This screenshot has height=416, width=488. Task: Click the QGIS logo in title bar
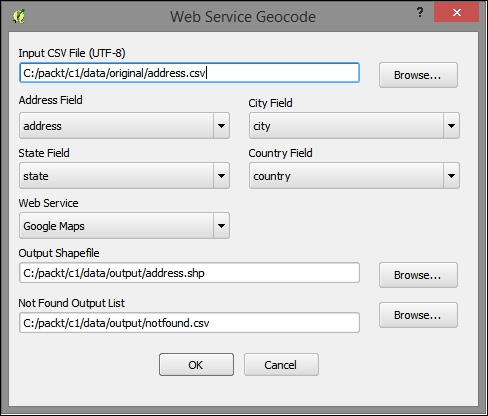coord(19,16)
